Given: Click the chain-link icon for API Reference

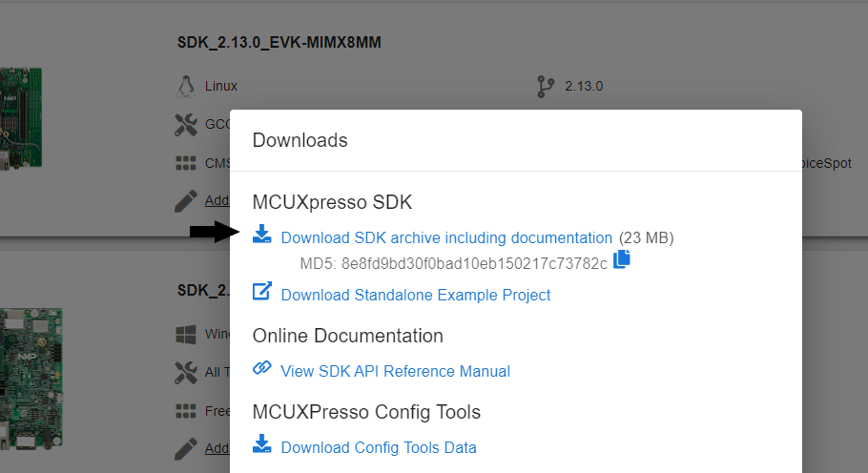Looking at the screenshot, I should tap(261, 368).
